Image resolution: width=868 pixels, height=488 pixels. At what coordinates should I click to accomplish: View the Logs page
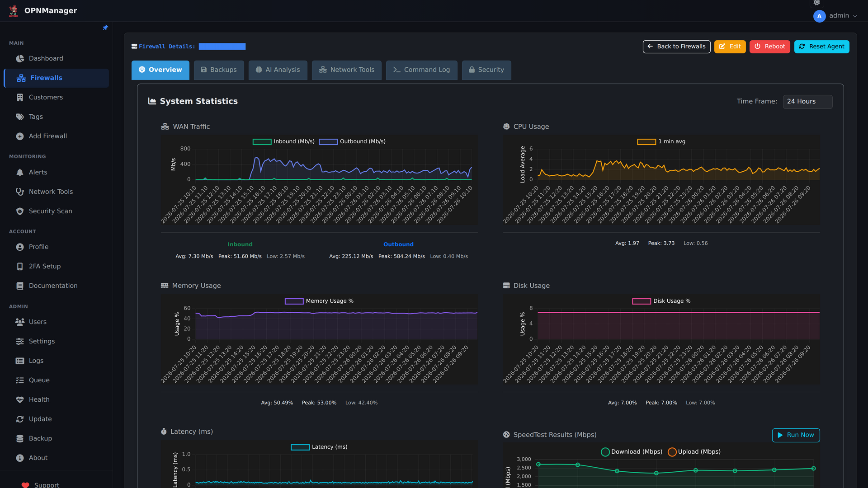56,361
